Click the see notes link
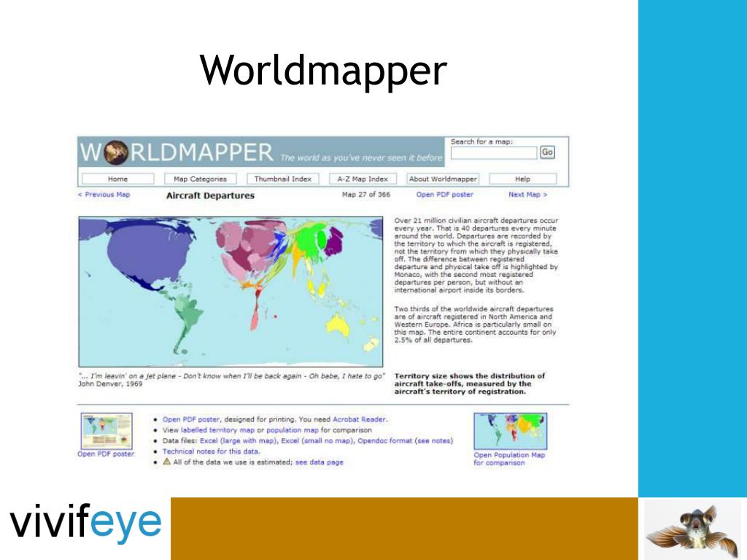Viewport: 747px width, 560px height. (x=433, y=440)
